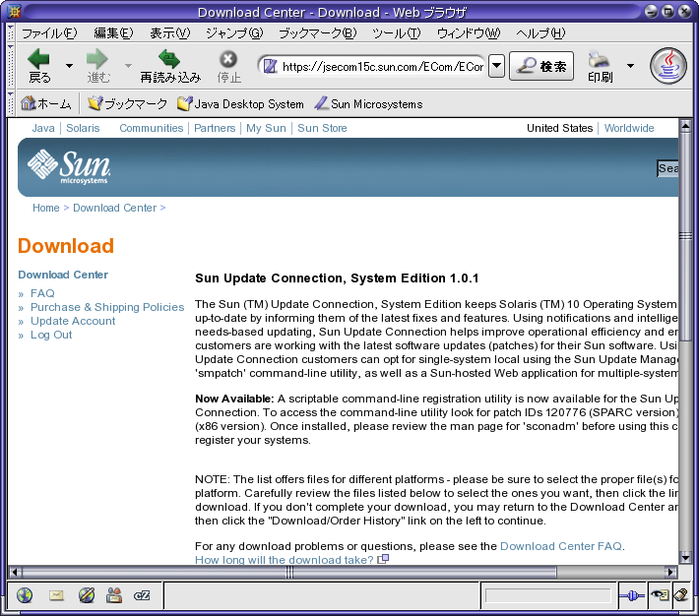
Task: Open the ヘルプ(H) menu
Action: click(540, 33)
